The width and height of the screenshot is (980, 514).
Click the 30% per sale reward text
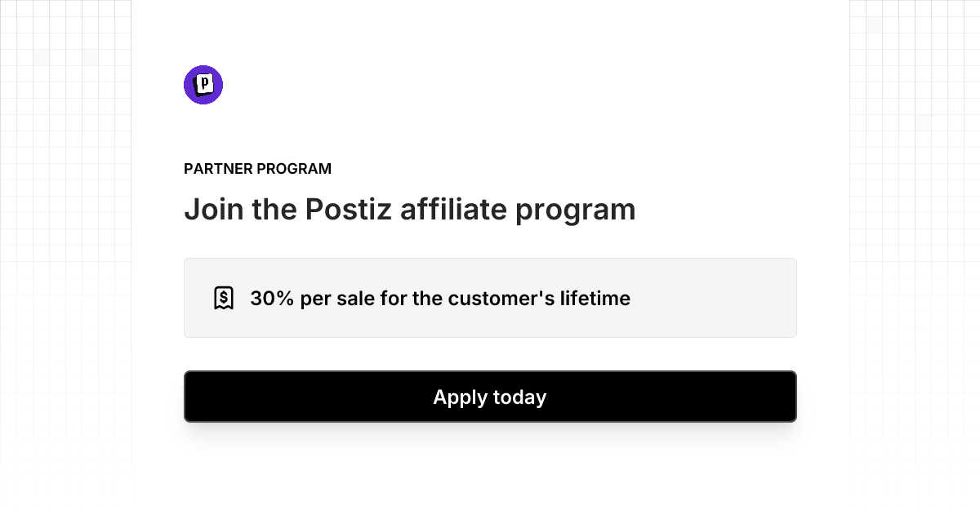pyautogui.click(x=440, y=299)
